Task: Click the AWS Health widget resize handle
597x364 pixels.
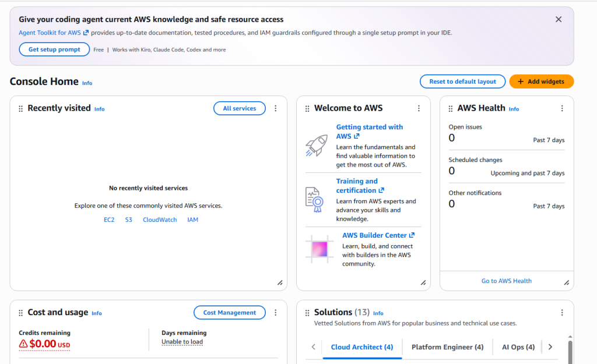Action: 567,282
